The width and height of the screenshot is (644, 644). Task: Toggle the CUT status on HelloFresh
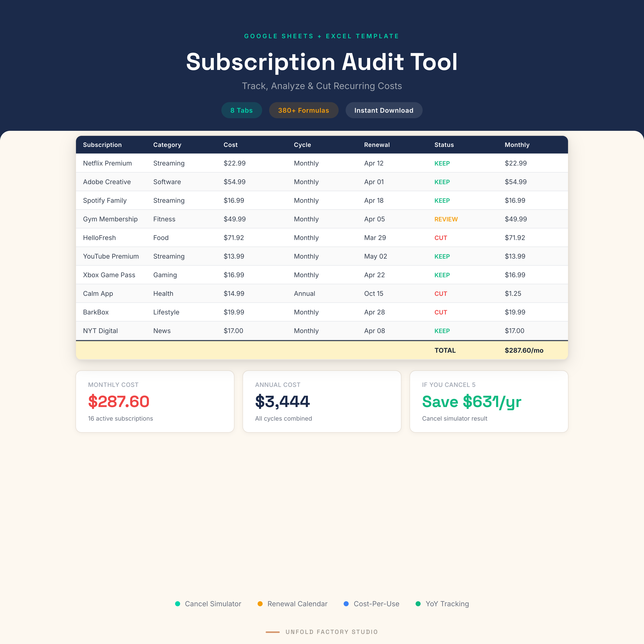(x=441, y=238)
